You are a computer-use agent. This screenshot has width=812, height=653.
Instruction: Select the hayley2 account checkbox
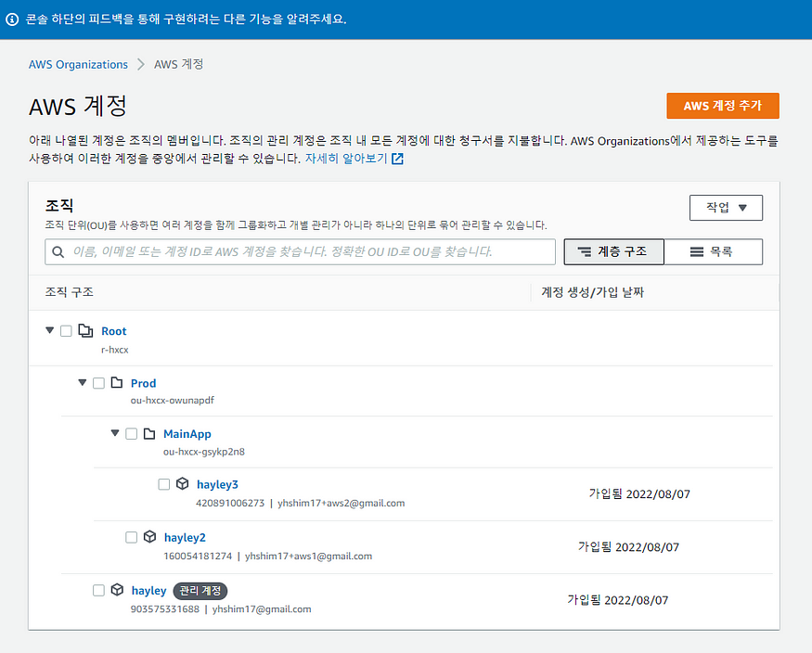tap(131, 537)
